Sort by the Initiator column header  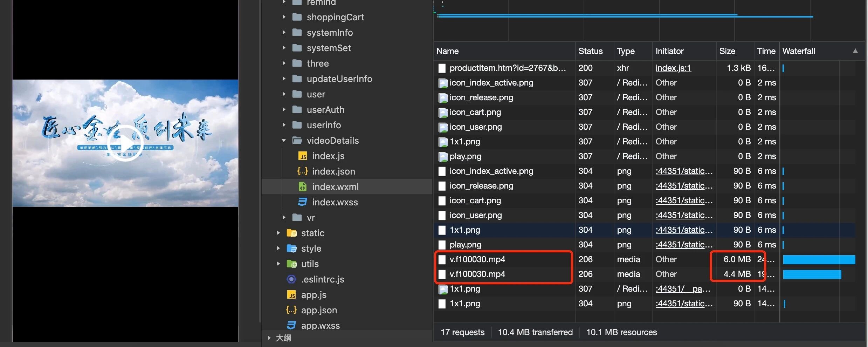(684, 51)
